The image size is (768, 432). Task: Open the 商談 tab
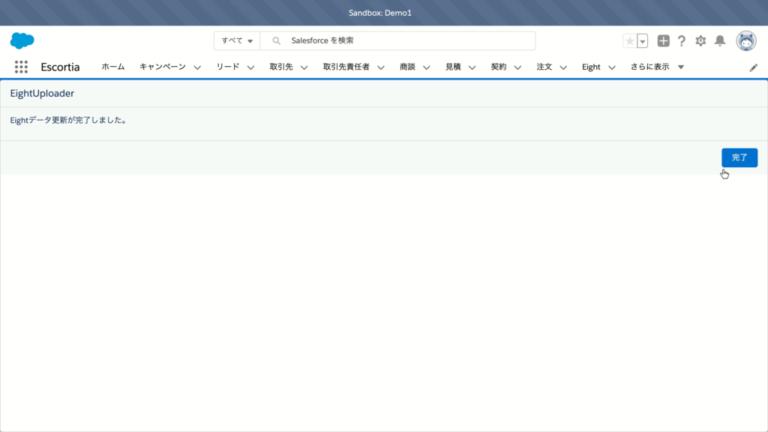(x=407, y=67)
